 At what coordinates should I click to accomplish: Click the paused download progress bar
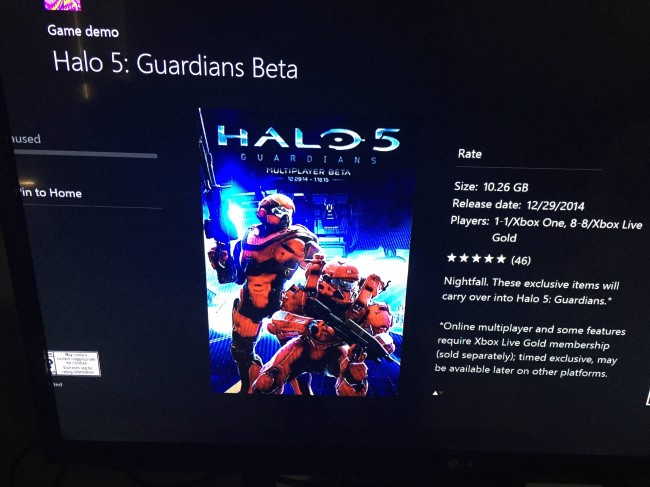(x=85, y=154)
